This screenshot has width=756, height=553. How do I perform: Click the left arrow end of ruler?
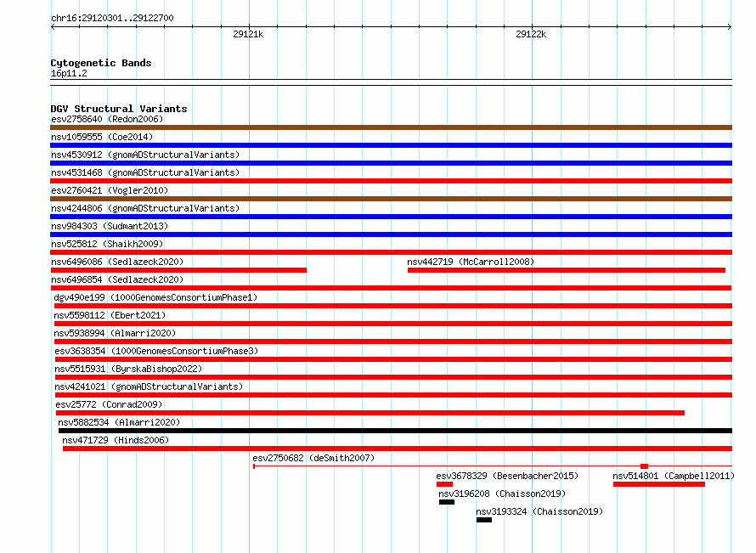click(x=53, y=27)
